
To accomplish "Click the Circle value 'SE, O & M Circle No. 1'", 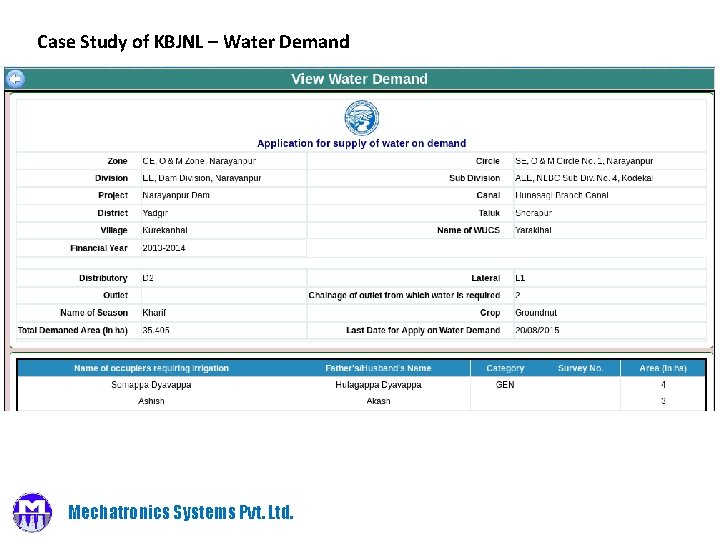I will 584,161.
